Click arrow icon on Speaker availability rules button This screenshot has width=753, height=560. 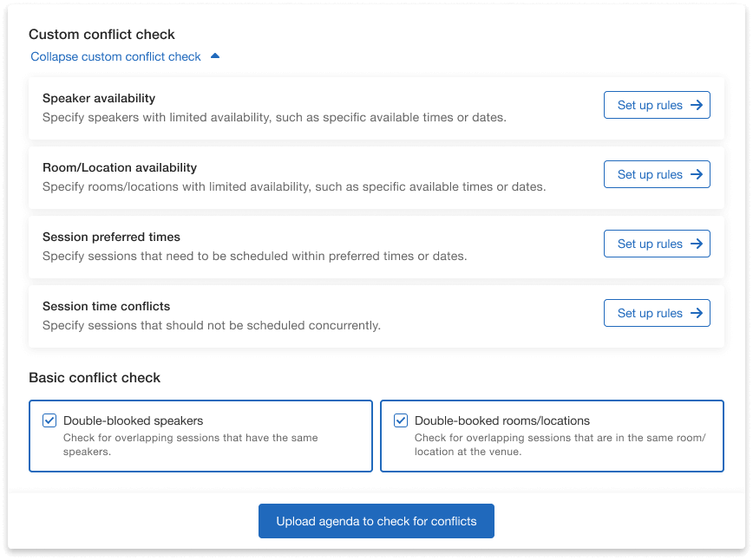click(697, 105)
